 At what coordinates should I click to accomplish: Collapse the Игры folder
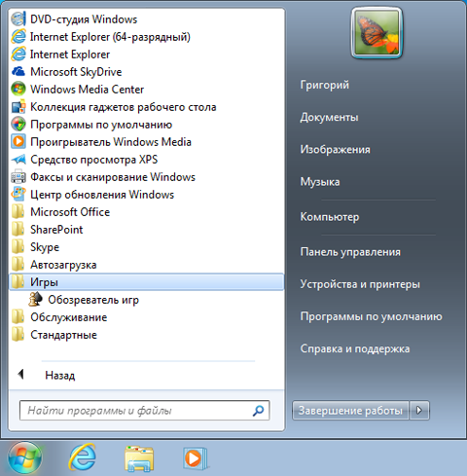point(147,282)
